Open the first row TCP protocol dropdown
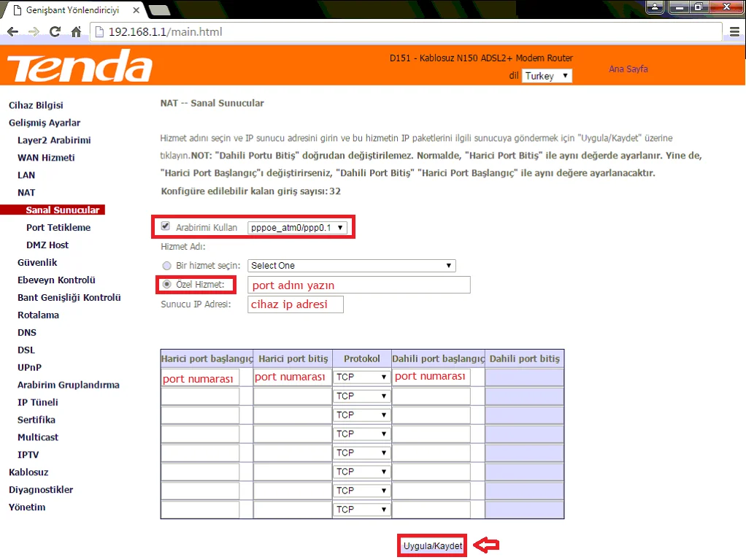The width and height of the screenshot is (746, 560). pyautogui.click(x=361, y=377)
